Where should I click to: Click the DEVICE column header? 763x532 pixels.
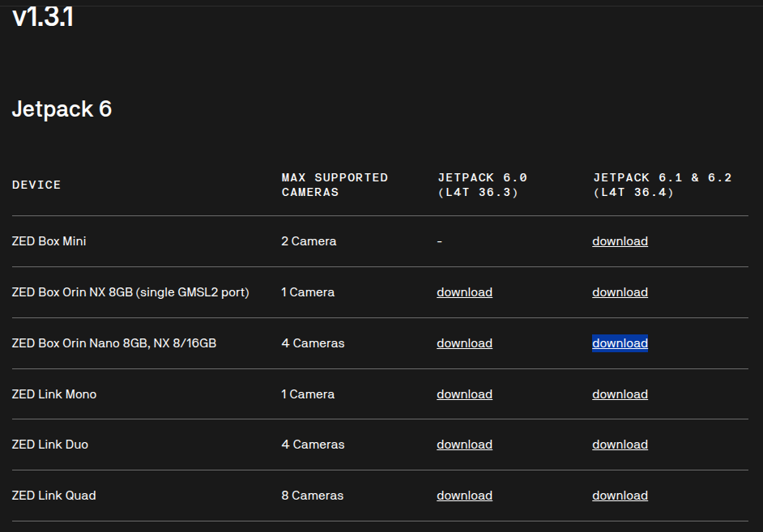tap(36, 185)
